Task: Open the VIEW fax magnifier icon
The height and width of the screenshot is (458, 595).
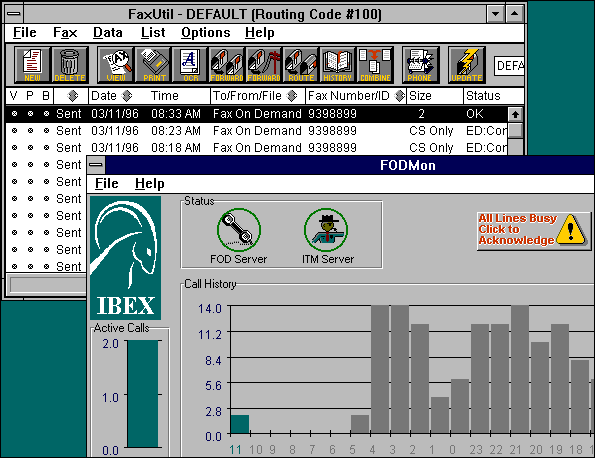Action: click(x=116, y=65)
